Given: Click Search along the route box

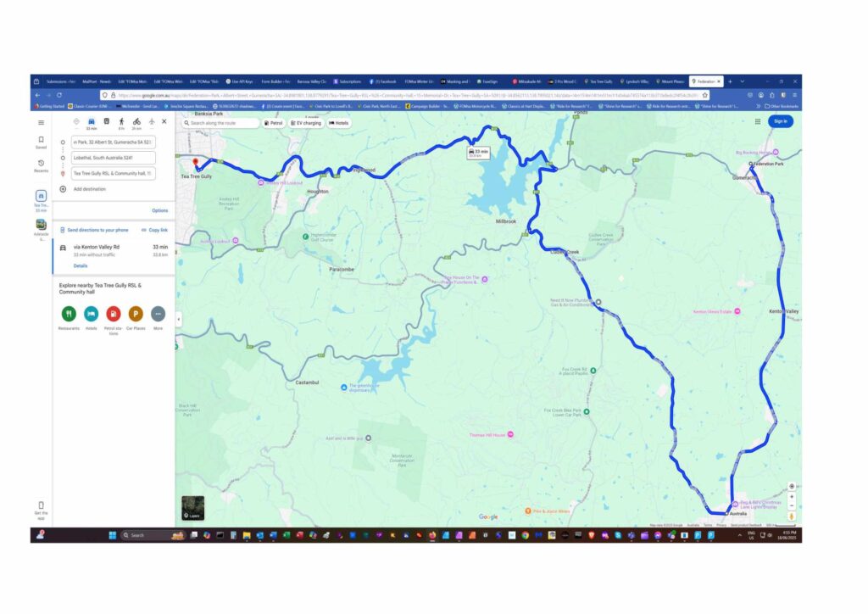Looking at the screenshot, I should (x=220, y=123).
